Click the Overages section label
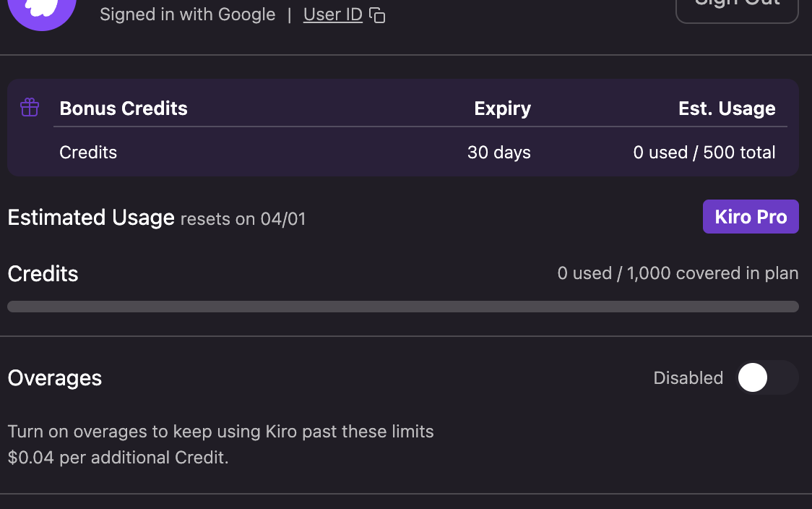The height and width of the screenshot is (509, 812). pos(55,378)
